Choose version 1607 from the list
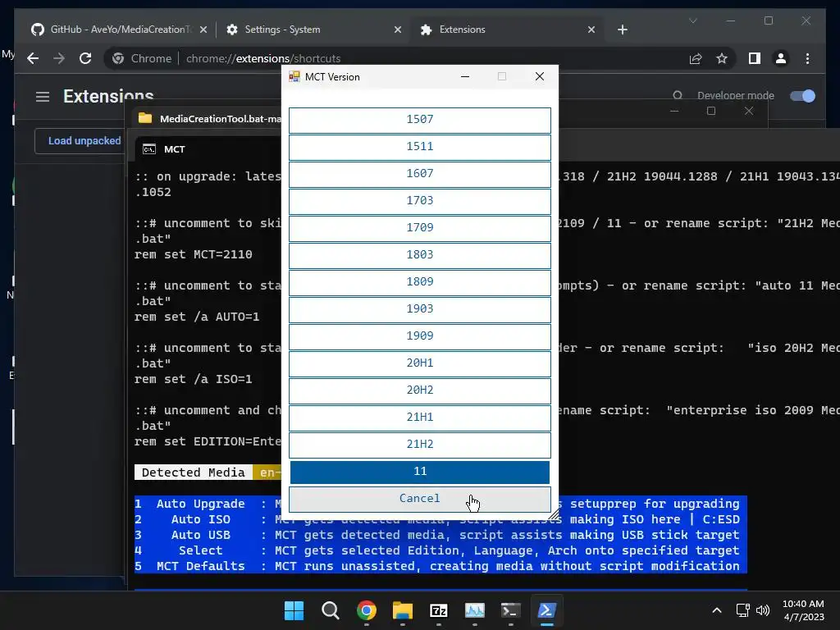840x630 pixels. (x=419, y=174)
